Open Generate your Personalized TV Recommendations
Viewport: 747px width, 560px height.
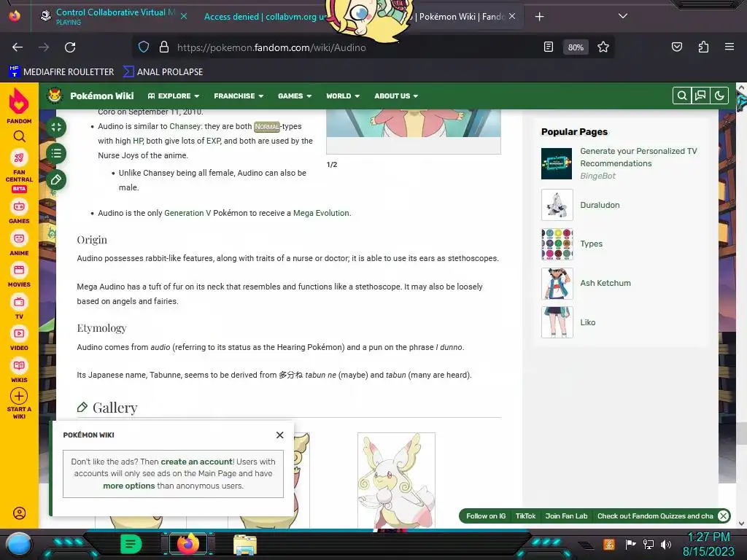pyautogui.click(x=638, y=157)
